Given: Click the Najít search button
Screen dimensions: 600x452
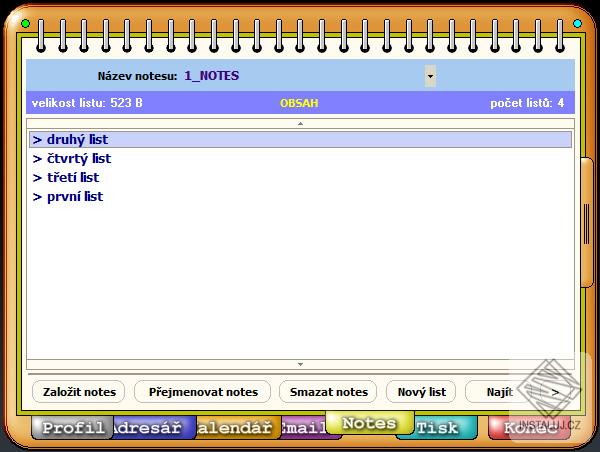Looking at the screenshot, I should 500,392.
